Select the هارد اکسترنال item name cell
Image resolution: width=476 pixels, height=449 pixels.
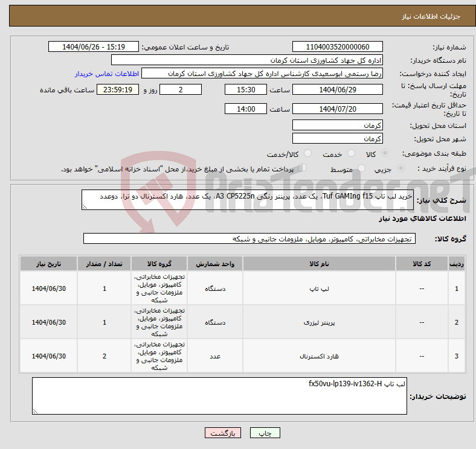[319, 356]
